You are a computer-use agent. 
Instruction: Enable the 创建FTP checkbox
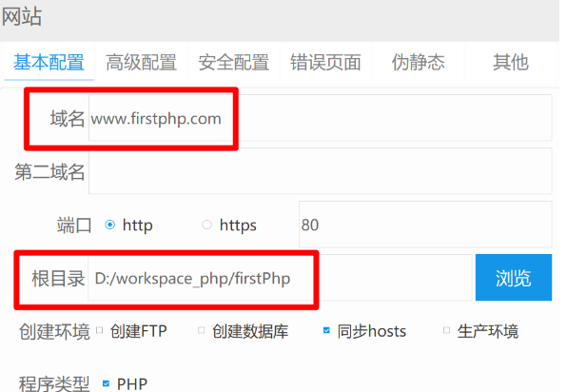[x=101, y=331]
